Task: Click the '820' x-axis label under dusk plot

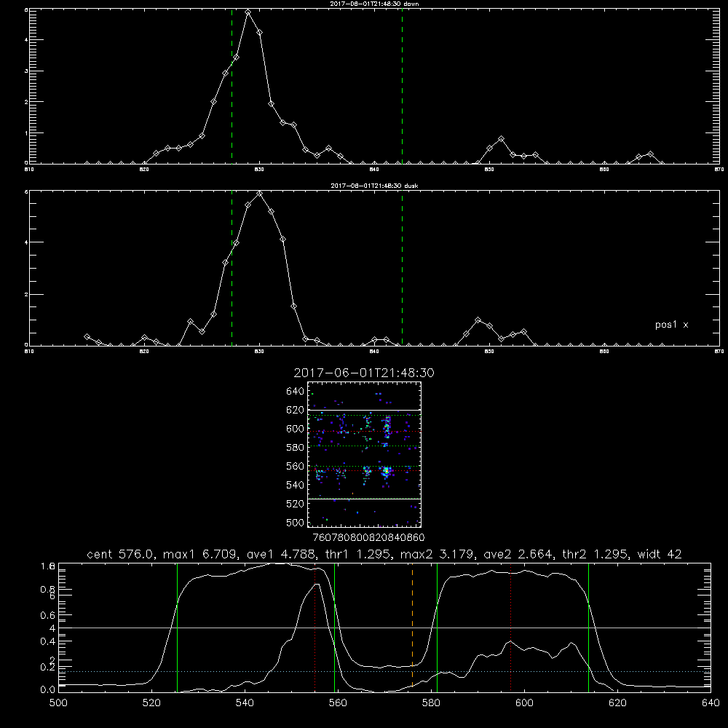Action: [x=144, y=352]
